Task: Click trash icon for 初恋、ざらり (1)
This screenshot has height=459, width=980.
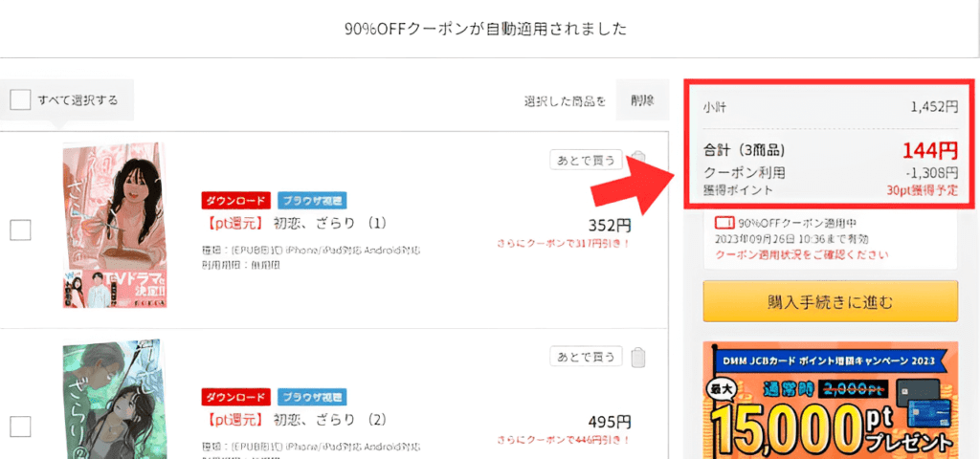Action: [x=637, y=159]
